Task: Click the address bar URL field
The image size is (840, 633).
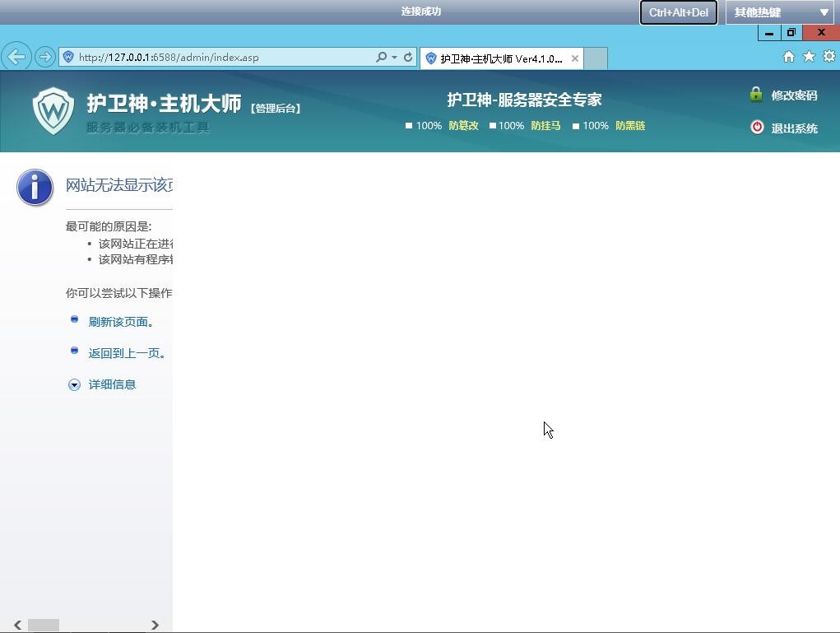Action: click(x=222, y=57)
